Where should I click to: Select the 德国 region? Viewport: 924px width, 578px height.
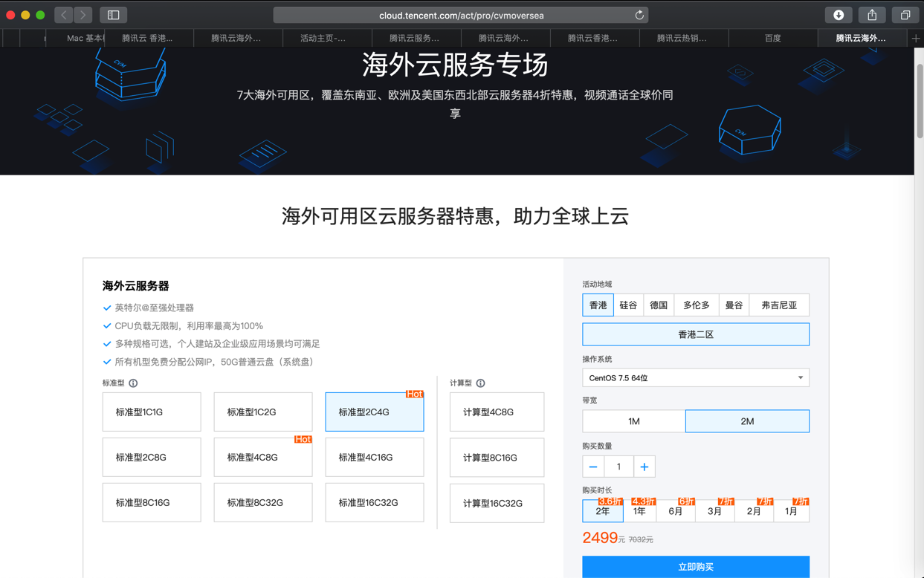point(659,305)
